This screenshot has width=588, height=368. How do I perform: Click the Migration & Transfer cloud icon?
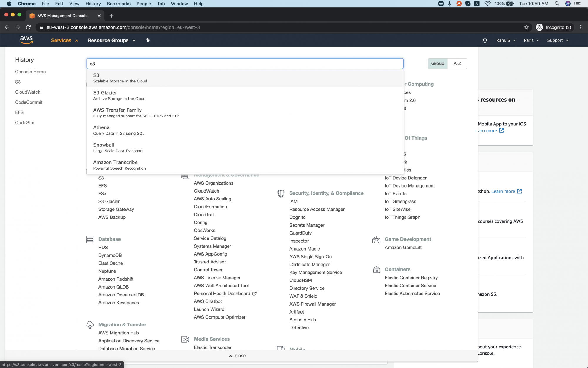[90, 325]
